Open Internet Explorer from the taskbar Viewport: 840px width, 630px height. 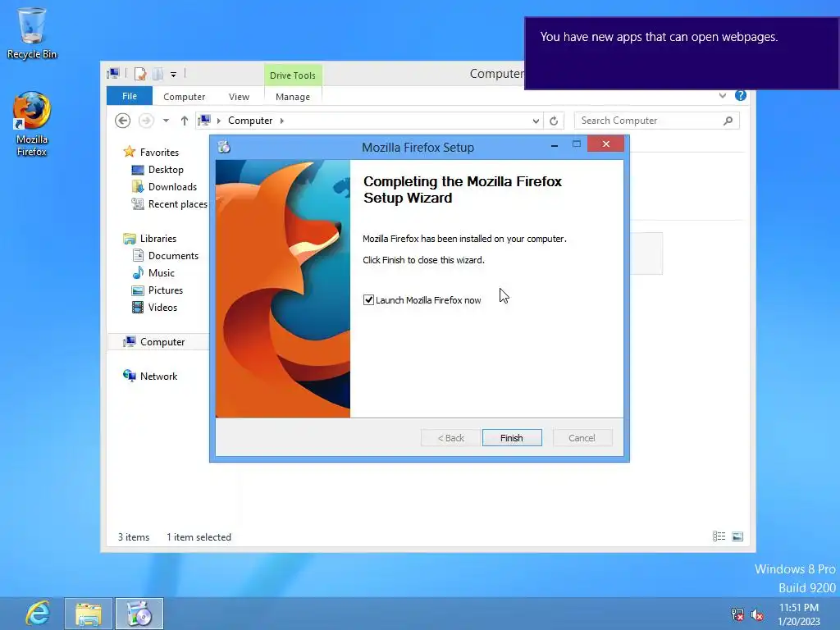click(38, 614)
